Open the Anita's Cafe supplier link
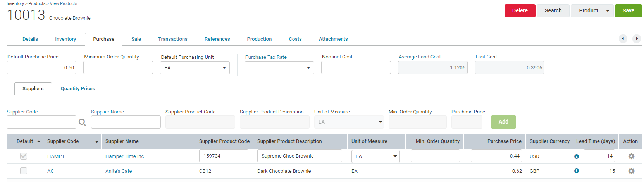644x196 pixels. [x=119, y=171]
